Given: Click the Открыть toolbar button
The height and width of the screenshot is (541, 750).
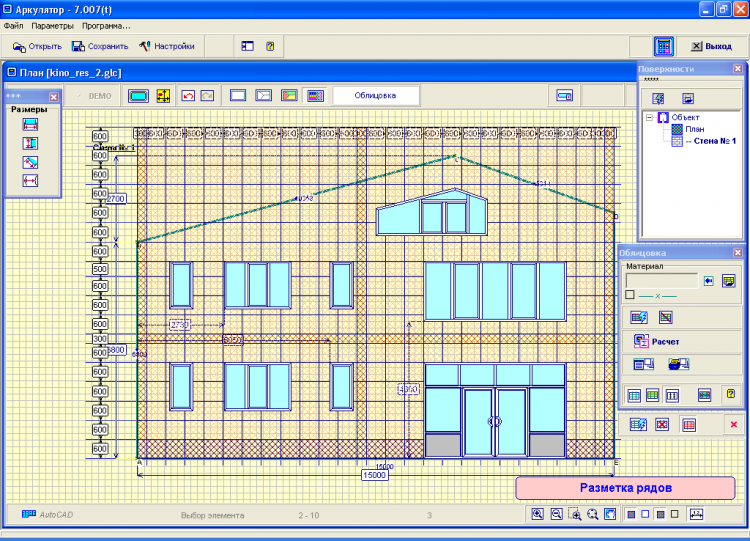Looking at the screenshot, I should [37, 46].
